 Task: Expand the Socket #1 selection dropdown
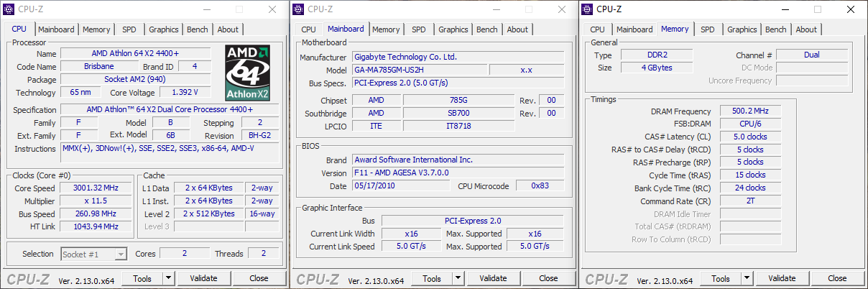coord(121,254)
